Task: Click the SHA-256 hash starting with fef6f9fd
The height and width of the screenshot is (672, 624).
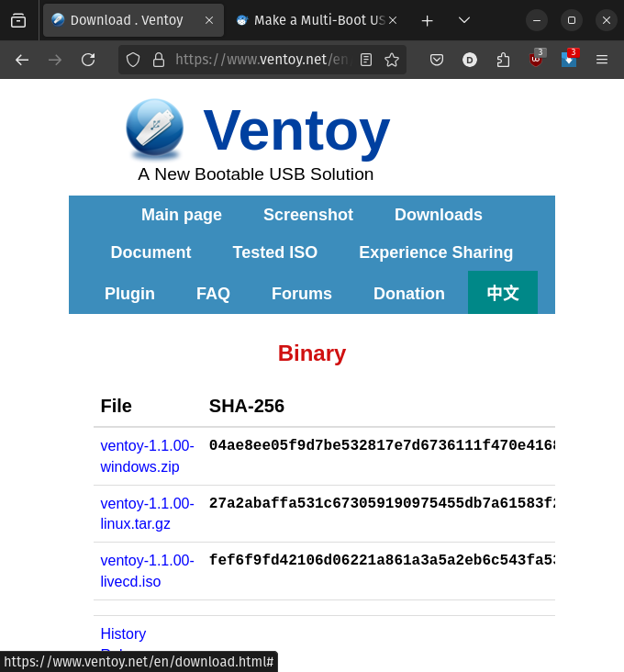Action: pyautogui.click(x=382, y=560)
